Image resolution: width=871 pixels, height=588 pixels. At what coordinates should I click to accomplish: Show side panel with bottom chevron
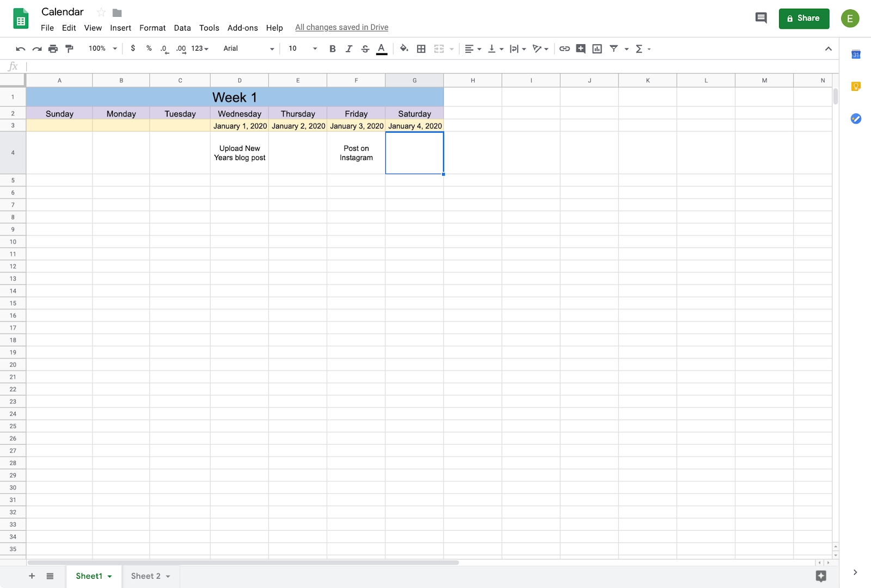(x=855, y=572)
